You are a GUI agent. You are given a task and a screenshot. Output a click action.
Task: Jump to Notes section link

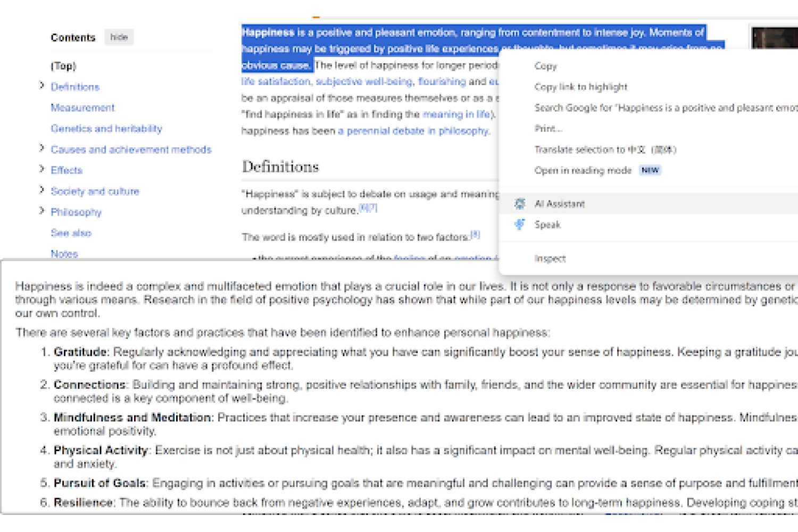[64, 254]
